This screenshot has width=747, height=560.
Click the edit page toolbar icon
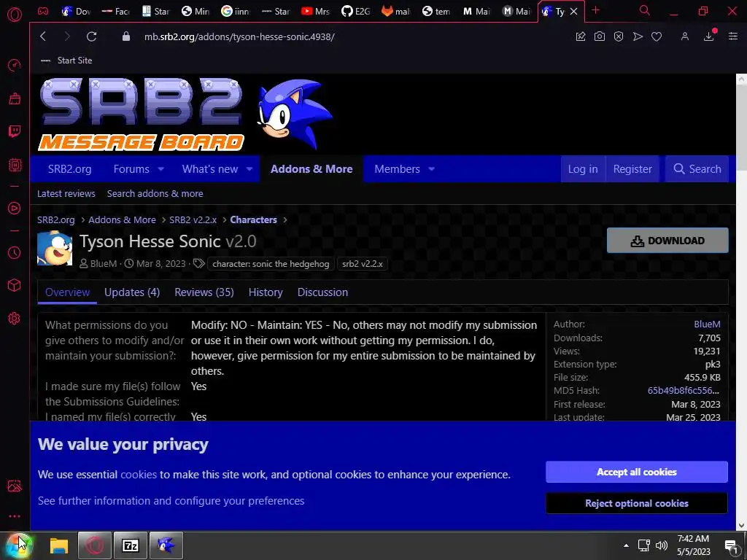point(580,36)
